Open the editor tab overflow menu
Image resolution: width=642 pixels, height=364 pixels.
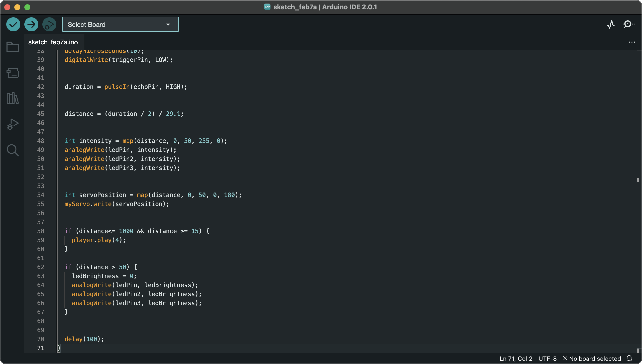632,42
